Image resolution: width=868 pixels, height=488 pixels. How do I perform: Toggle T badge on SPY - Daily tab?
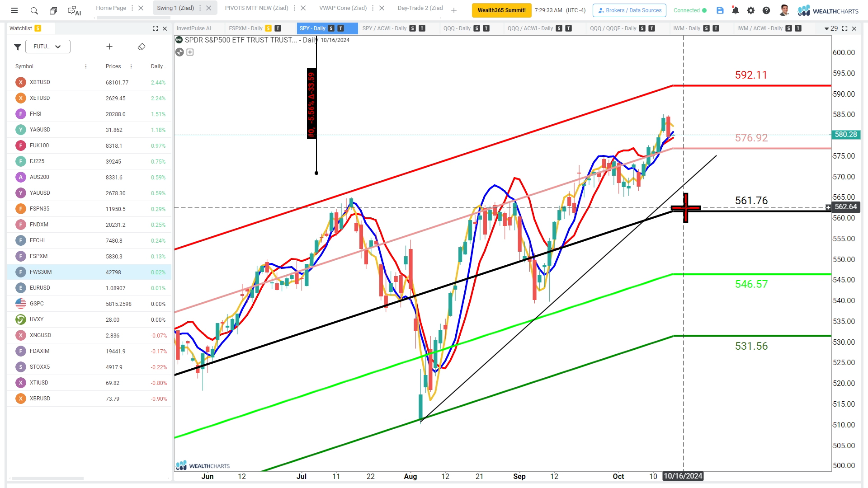341,28
